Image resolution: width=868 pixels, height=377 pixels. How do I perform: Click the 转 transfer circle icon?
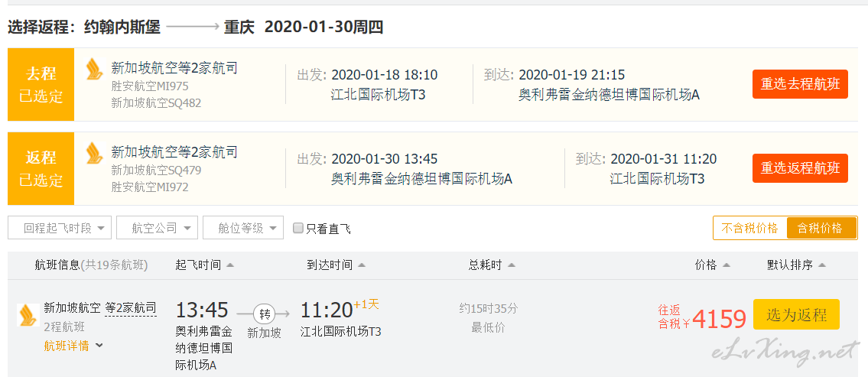tap(264, 314)
